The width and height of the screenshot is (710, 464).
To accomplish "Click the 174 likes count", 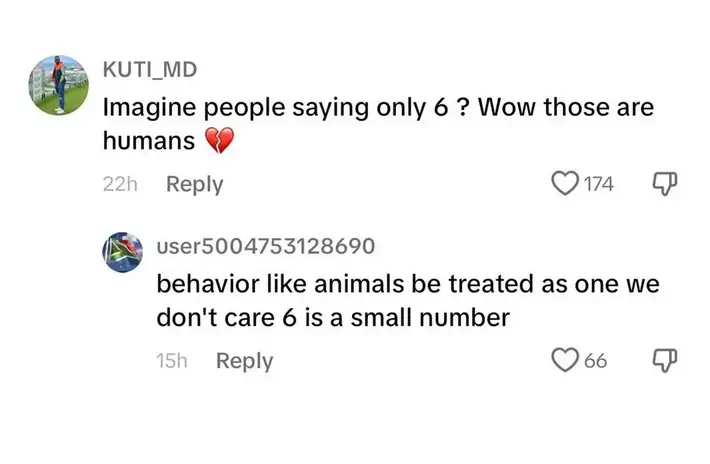I will [599, 184].
